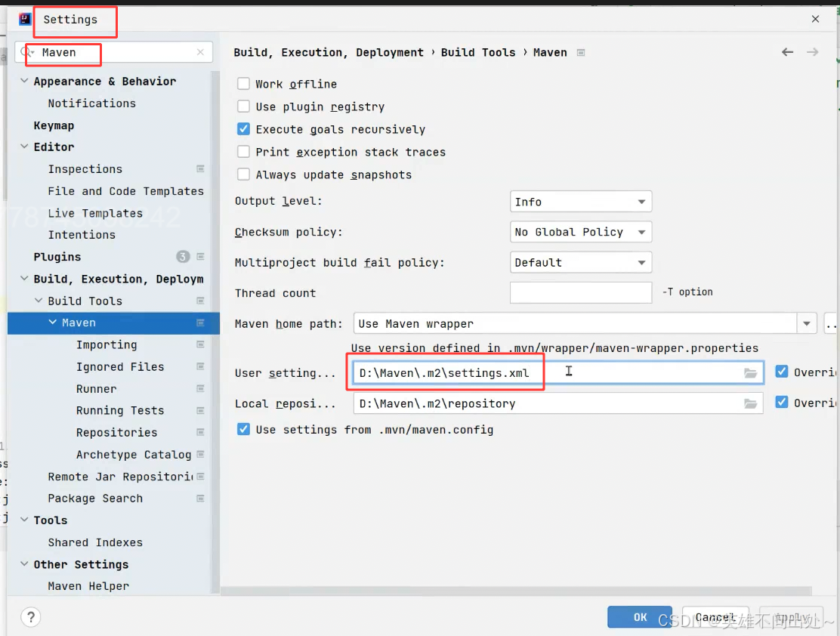
Task: Open the Output level dropdown
Action: point(581,202)
